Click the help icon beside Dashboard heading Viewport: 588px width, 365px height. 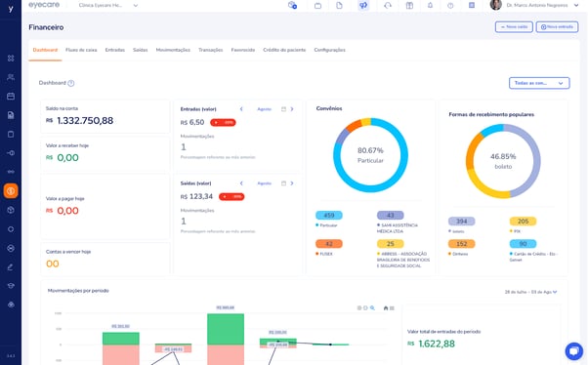click(71, 83)
